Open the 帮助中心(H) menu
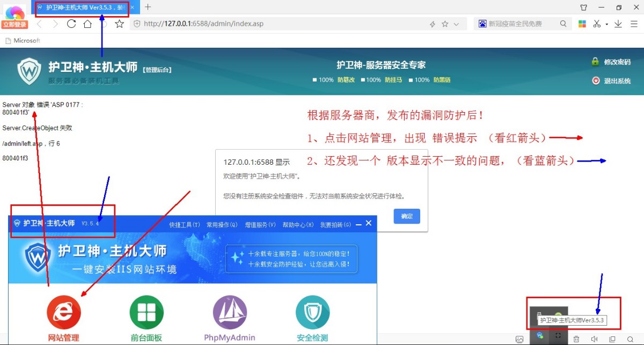 point(298,225)
